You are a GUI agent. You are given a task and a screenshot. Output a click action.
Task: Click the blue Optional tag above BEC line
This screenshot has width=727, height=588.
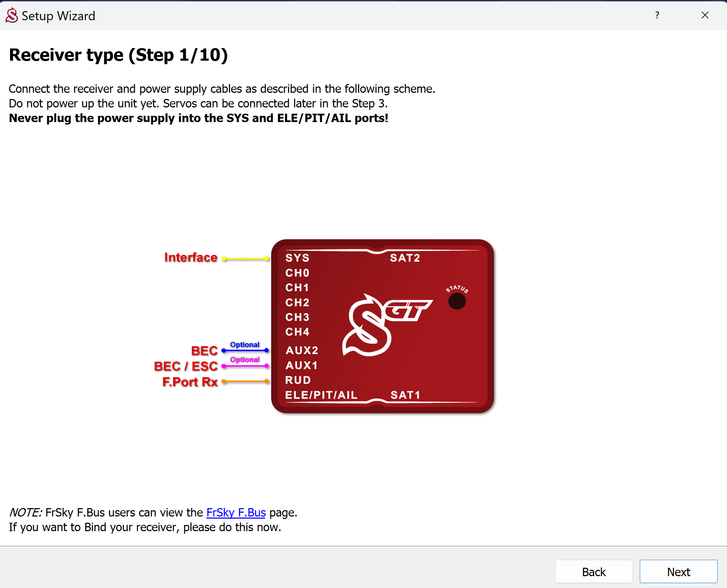(x=244, y=344)
